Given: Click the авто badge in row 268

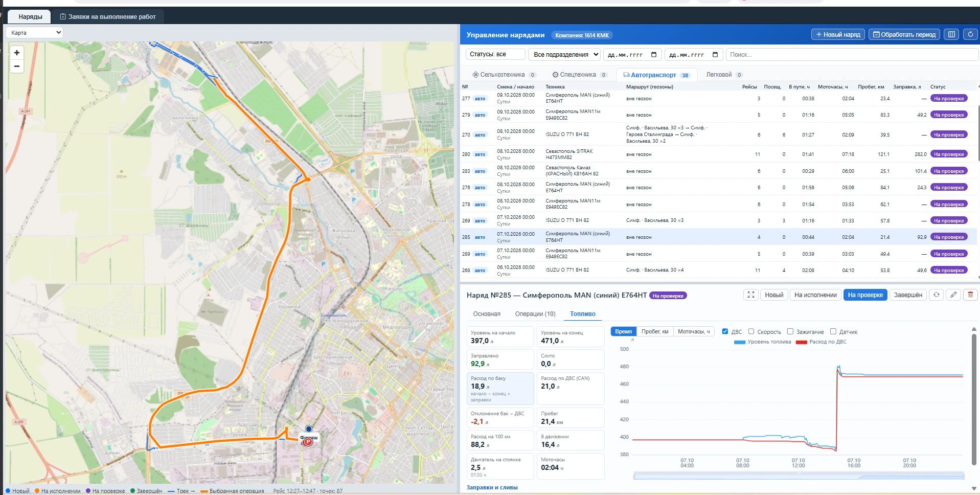Looking at the screenshot, I should (480, 271).
